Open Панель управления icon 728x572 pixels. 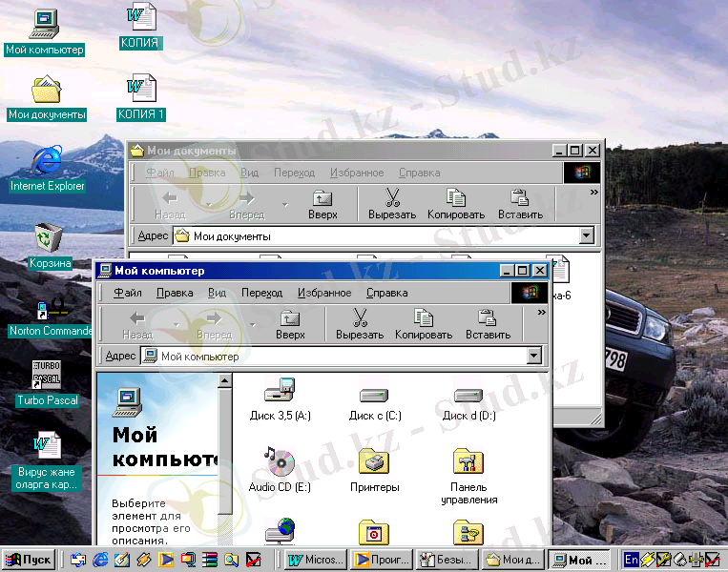click(468, 464)
